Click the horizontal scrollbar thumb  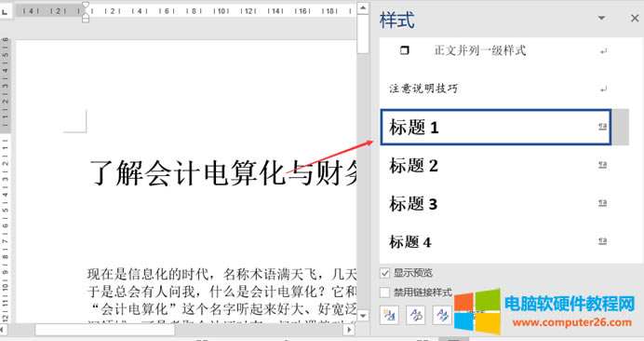[x=105, y=329]
